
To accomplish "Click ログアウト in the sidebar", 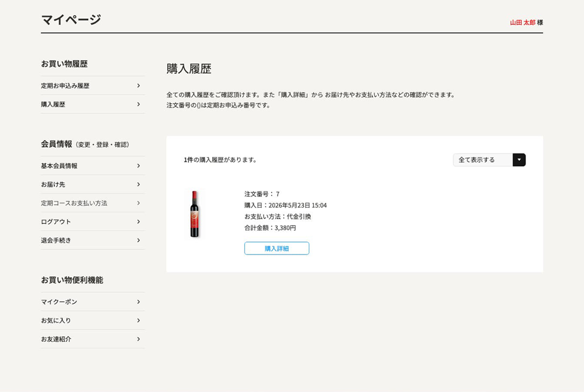I will point(93,221).
